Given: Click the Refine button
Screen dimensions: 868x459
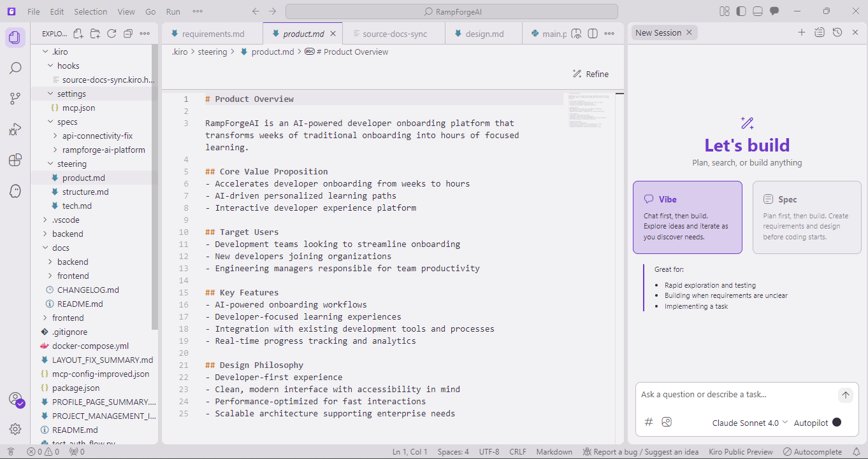Looking at the screenshot, I should pos(590,74).
